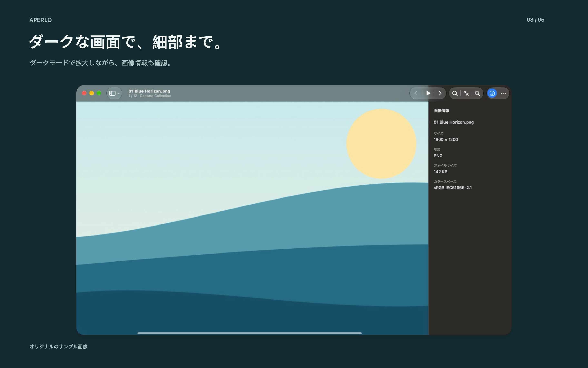Select the PNG format value
588x368 pixels.
(438, 156)
